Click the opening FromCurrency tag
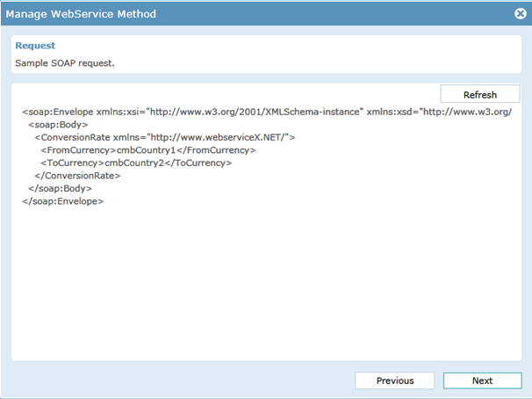This screenshot has width=532, height=399. point(78,150)
